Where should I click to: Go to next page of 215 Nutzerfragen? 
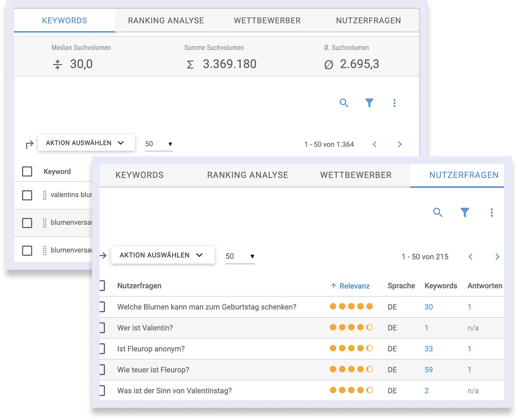point(497,257)
